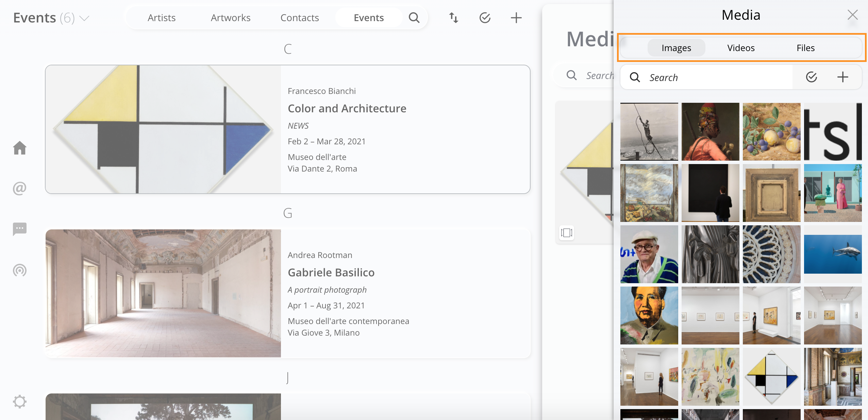
Task: Click the broadcast signal sidebar icon
Action: [20, 270]
